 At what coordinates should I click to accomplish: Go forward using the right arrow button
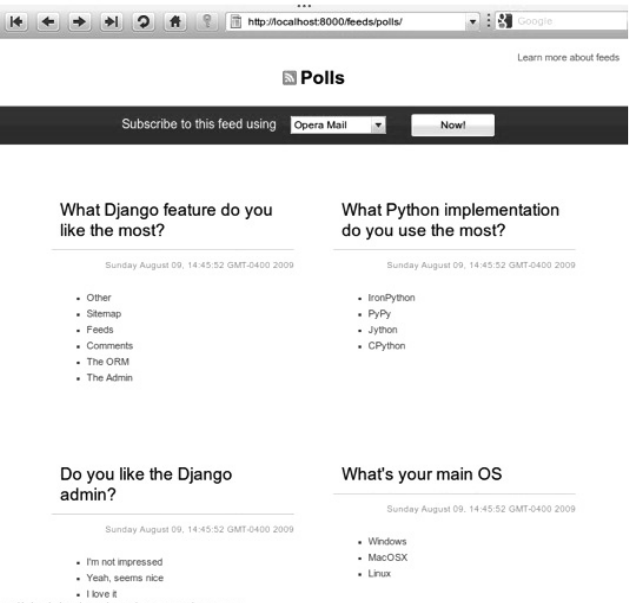tap(79, 21)
